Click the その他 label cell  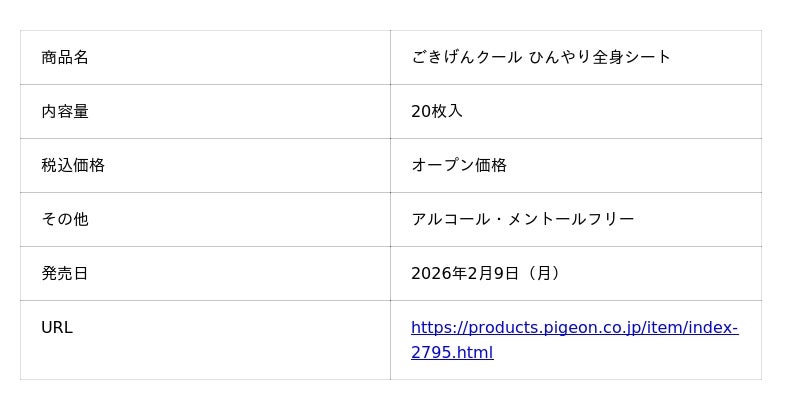click(x=65, y=220)
